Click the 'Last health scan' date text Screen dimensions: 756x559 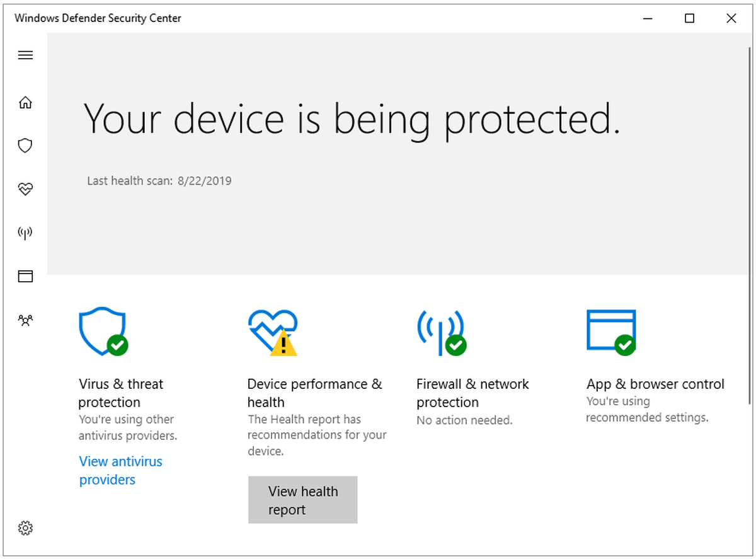[159, 180]
